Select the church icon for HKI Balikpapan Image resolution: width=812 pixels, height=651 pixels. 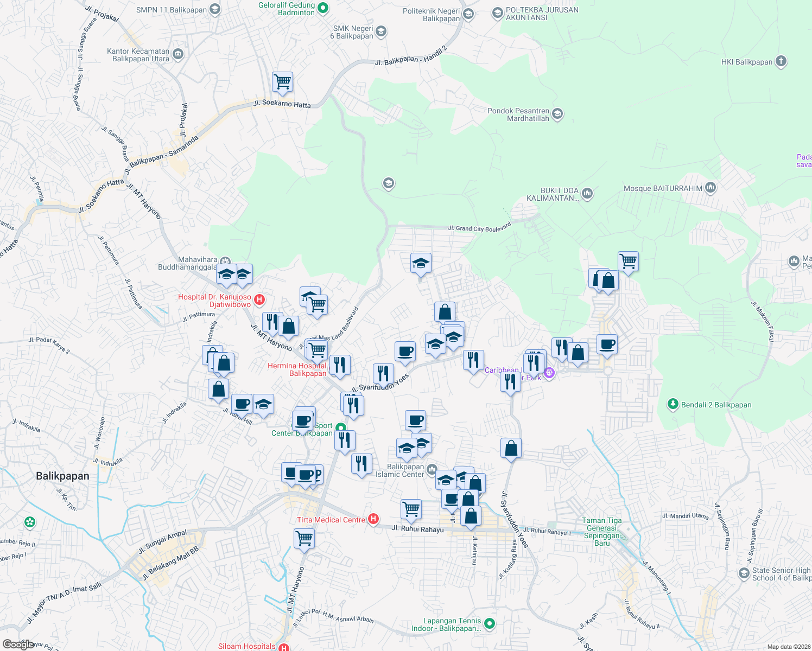pos(780,61)
